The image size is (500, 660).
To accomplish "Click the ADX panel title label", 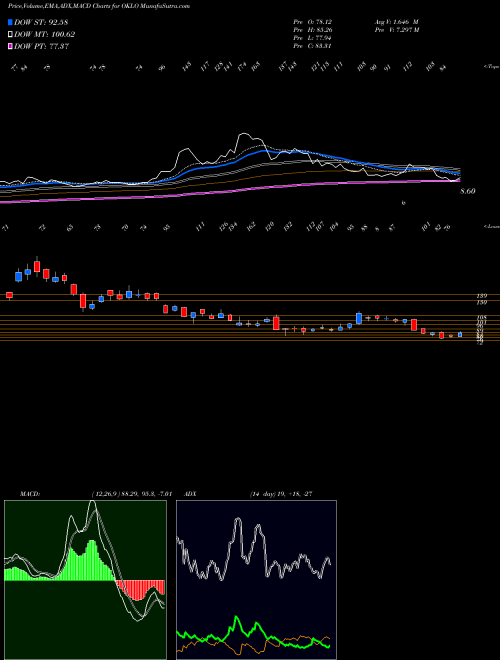I will point(190,494).
